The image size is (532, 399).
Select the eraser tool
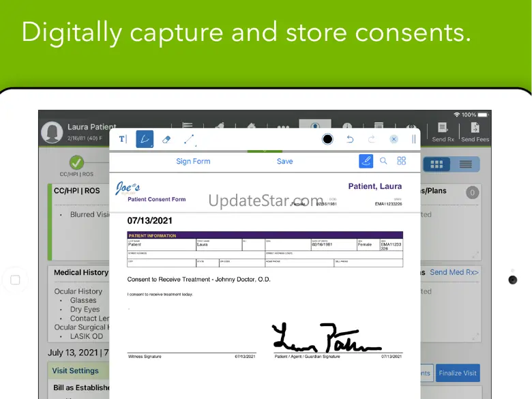coord(166,139)
